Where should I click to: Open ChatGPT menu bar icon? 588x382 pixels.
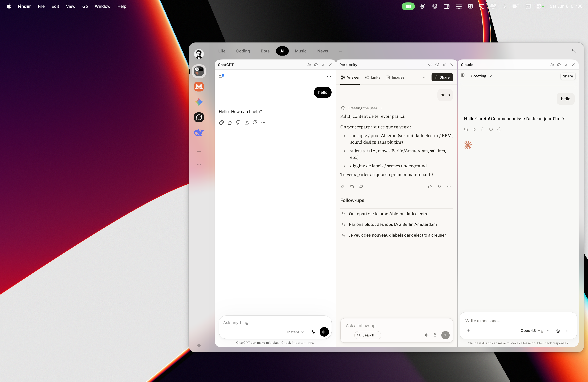point(435,6)
